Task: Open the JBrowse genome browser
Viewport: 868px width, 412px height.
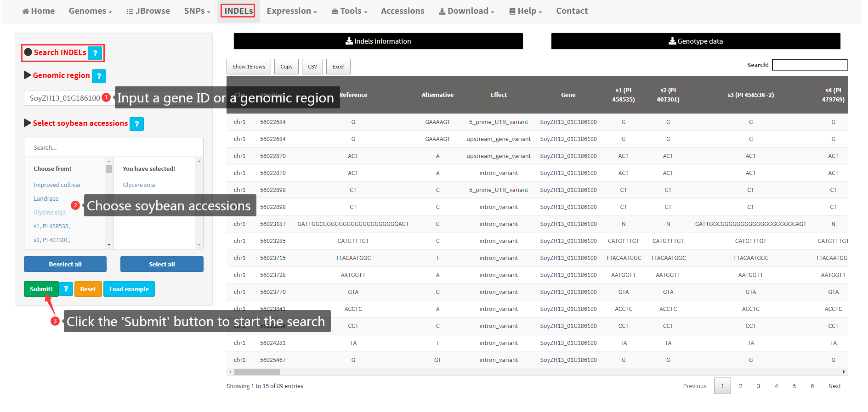Action: (148, 11)
